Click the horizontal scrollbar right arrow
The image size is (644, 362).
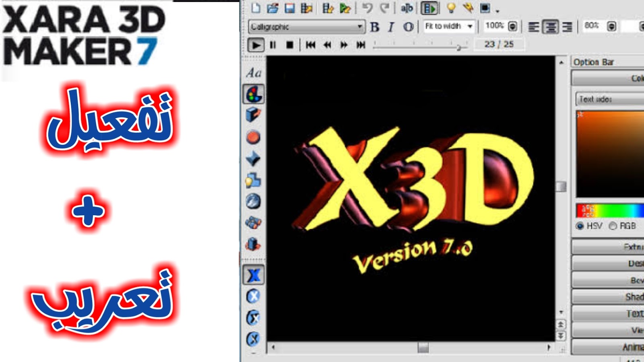coord(549,348)
